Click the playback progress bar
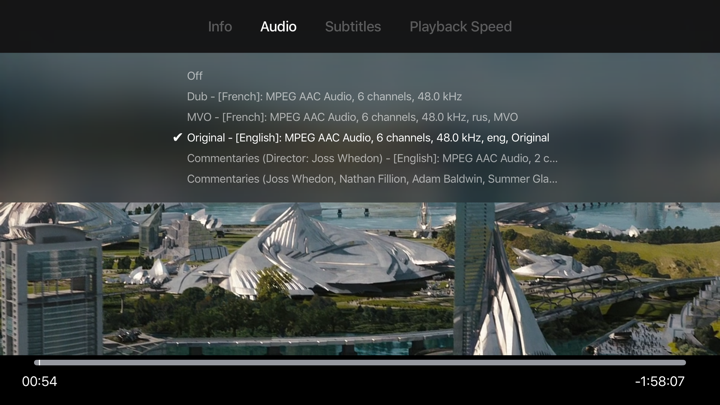Viewport: 720px width, 405px height. [x=360, y=363]
